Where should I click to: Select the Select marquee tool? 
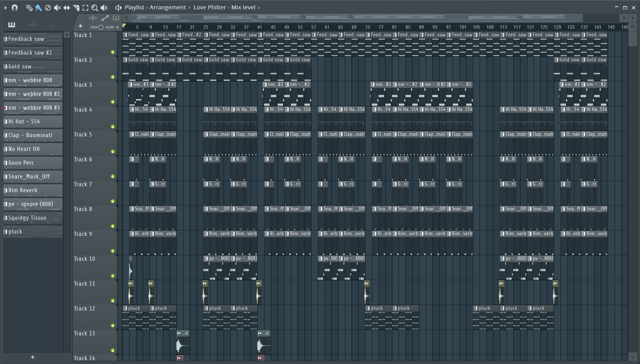(85, 8)
